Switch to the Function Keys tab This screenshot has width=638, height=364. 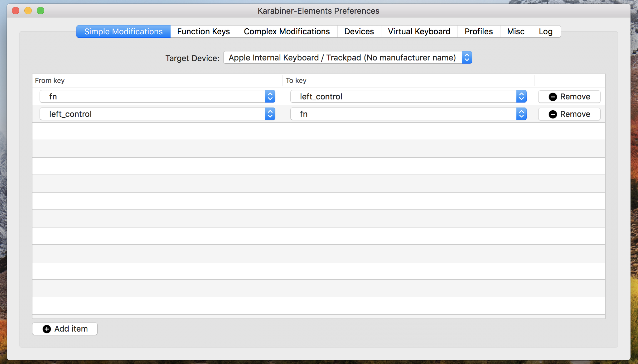coord(204,31)
